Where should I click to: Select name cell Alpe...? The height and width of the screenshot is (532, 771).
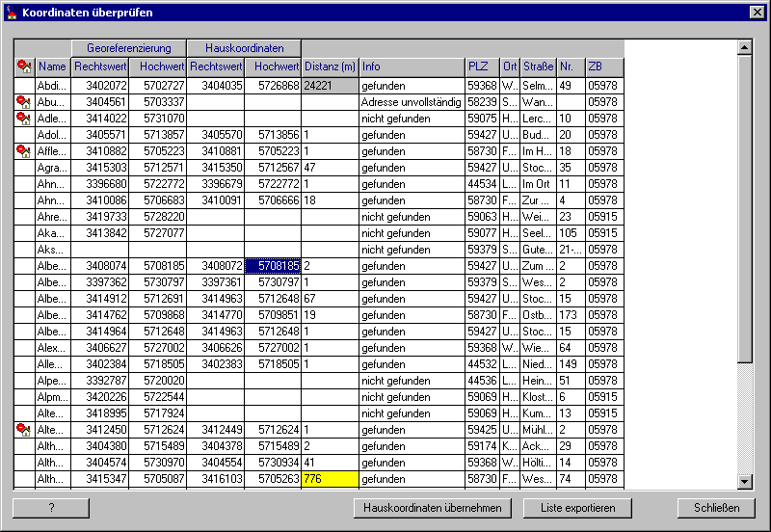coord(53,381)
